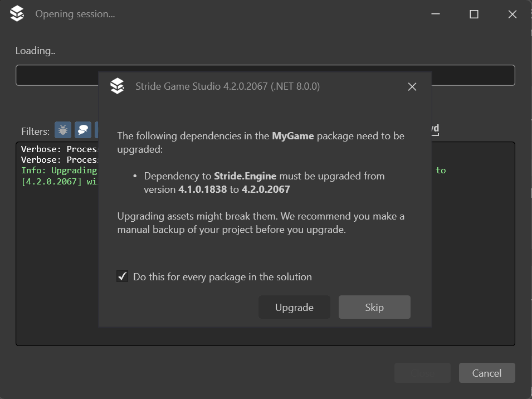Select the speech-bubble message filter icon
The width and height of the screenshot is (532, 399).
point(82,130)
